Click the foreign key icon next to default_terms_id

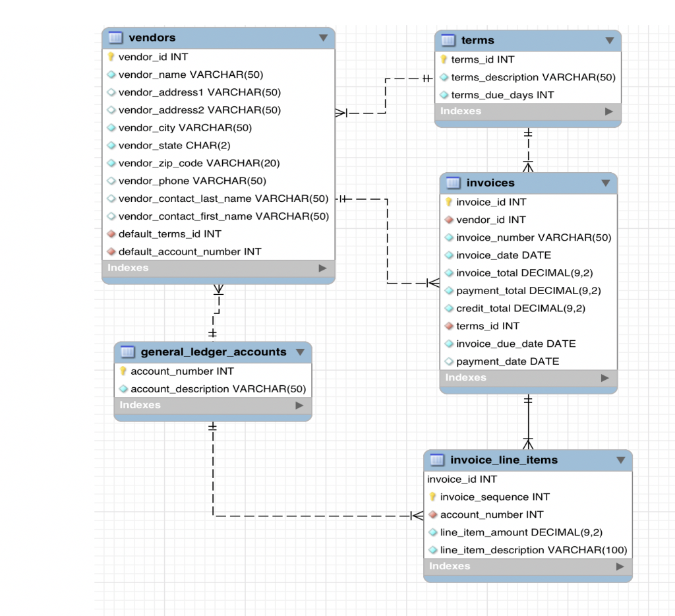pos(112,233)
